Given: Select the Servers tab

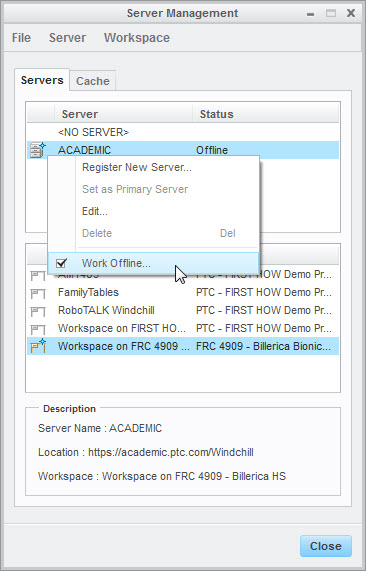Looking at the screenshot, I should (42, 80).
